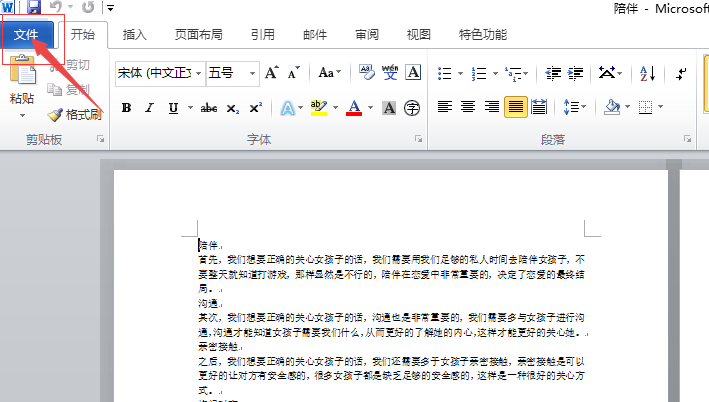The height and width of the screenshot is (402, 709).
Task: Click the Save icon in quick access toolbar
Action: point(34,7)
